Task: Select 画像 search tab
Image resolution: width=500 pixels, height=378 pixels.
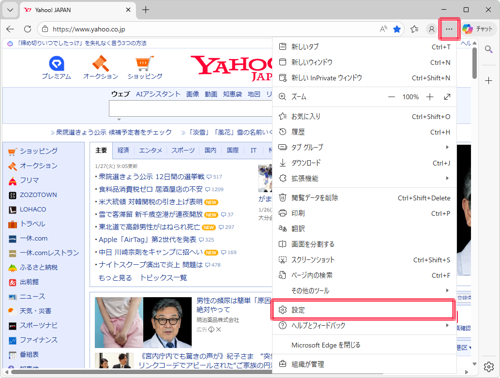Action: (192, 94)
